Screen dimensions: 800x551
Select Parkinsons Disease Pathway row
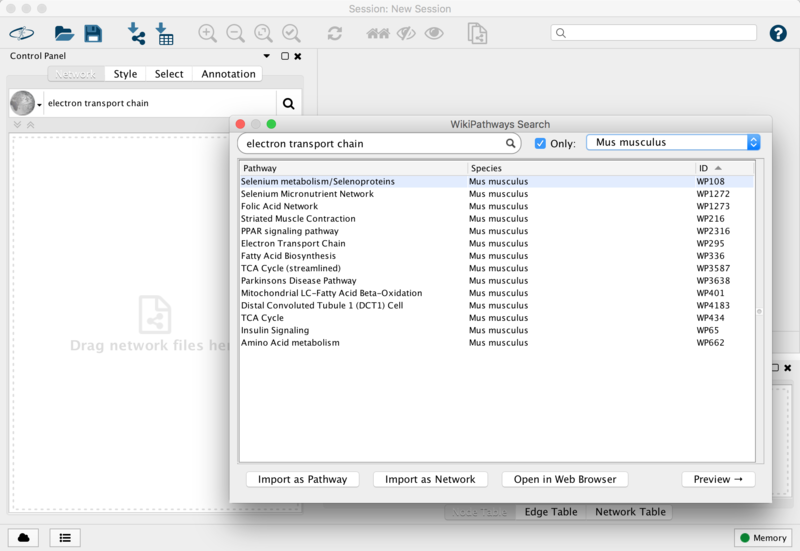(x=496, y=281)
